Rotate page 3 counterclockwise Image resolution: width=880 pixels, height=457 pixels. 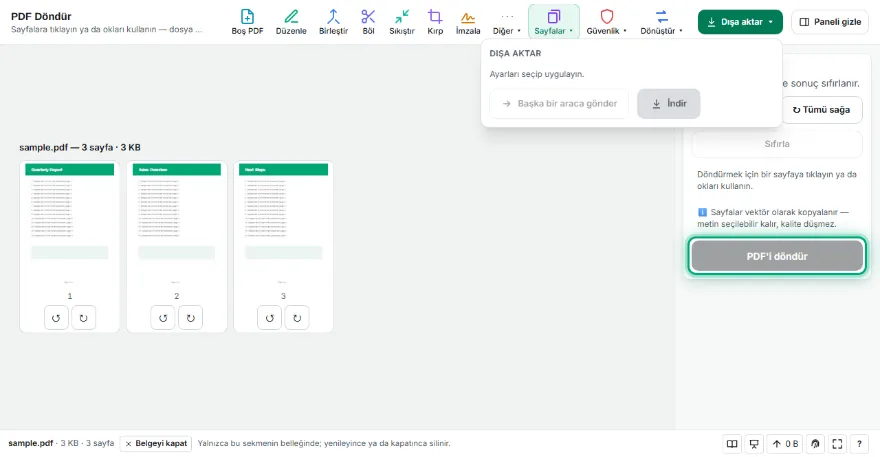click(269, 318)
